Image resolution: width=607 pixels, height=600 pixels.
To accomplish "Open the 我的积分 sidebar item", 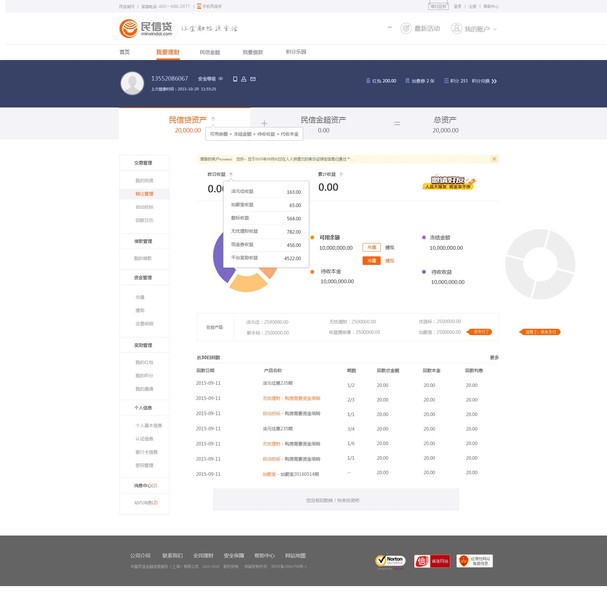I will coord(144,375).
